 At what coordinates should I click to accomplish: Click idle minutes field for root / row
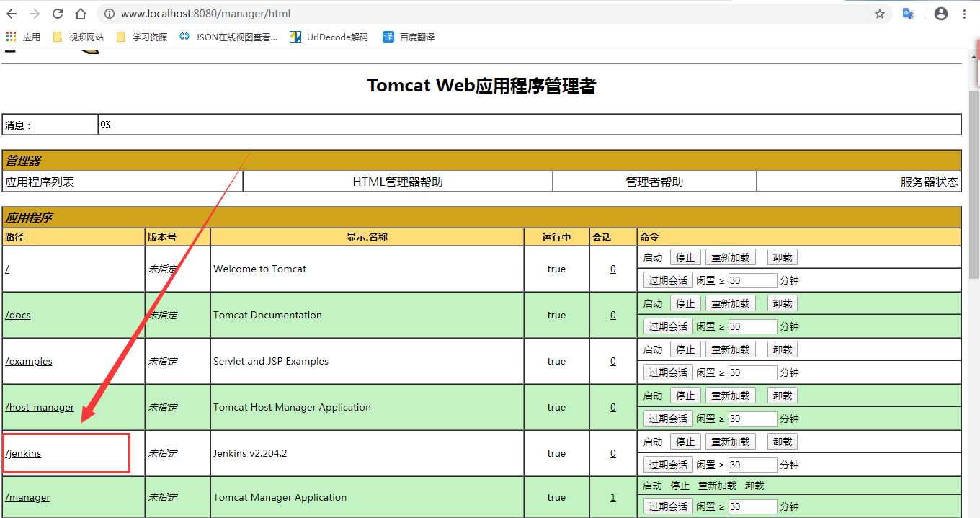pyautogui.click(x=753, y=280)
